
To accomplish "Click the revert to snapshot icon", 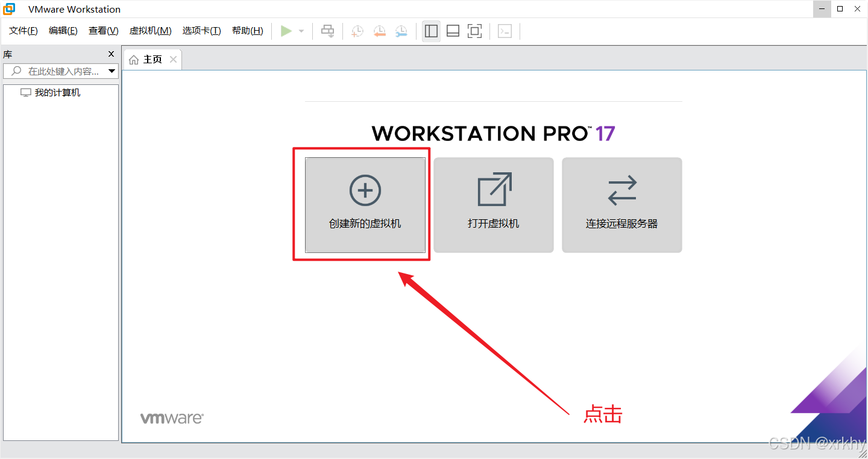I will [379, 31].
